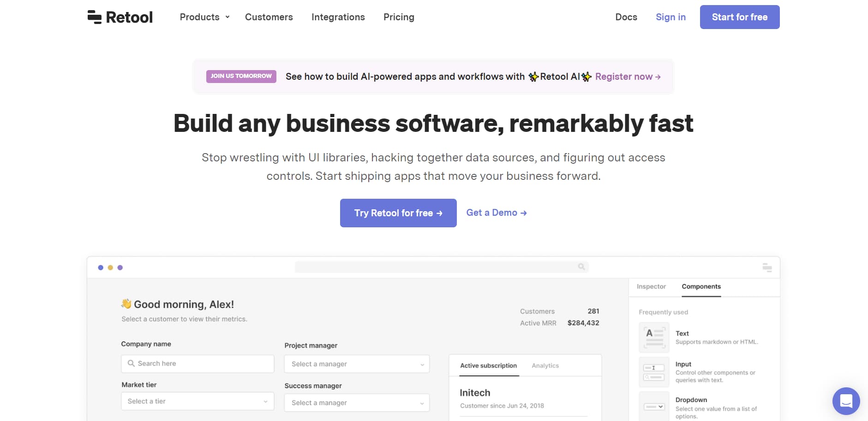Click the Register now link

click(628, 77)
